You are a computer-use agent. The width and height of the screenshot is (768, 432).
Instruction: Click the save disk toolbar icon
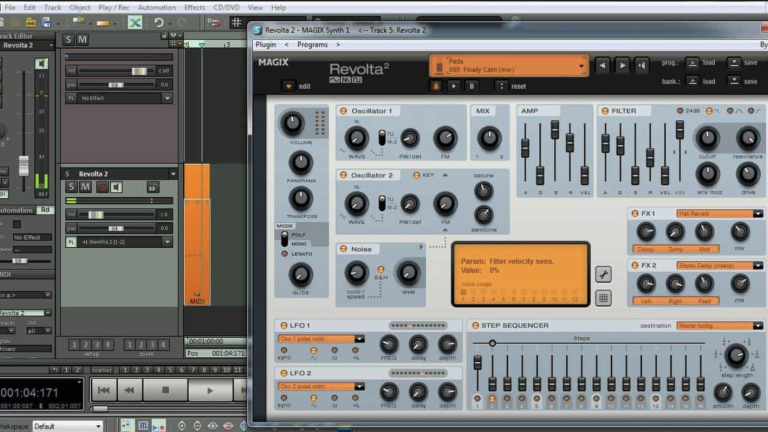tap(46, 23)
